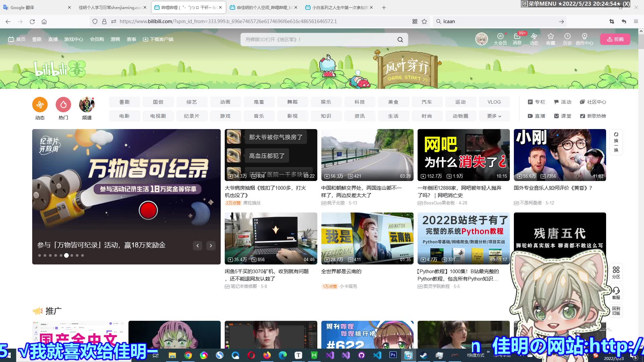Close the Google 翻译 tab

point(69,7)
